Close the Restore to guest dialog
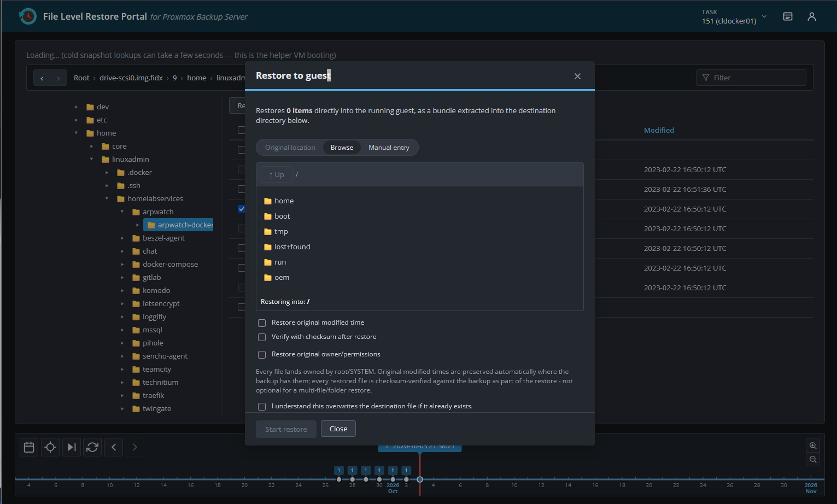 click(x=577, y=76)
